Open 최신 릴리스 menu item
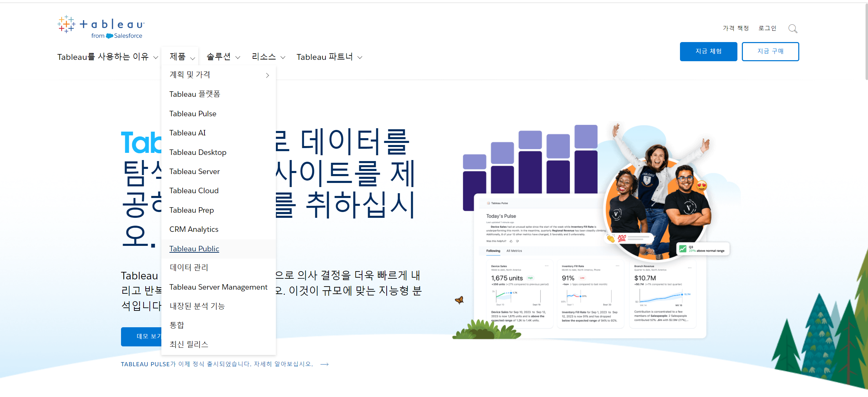 pos(219,344)
